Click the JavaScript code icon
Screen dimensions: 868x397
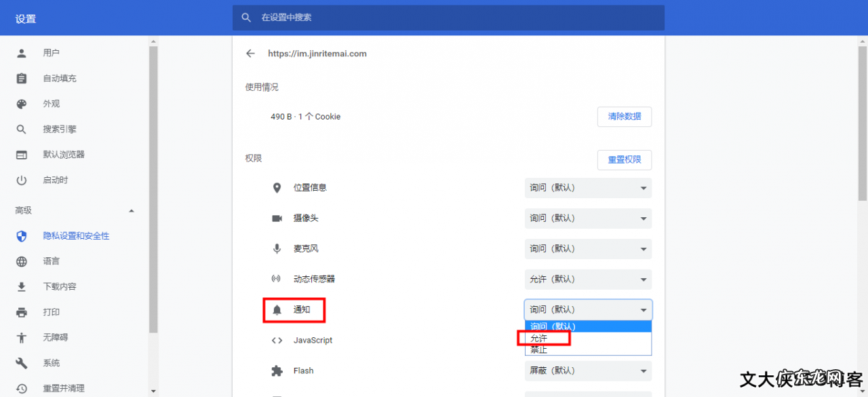[x=277, y=340]
